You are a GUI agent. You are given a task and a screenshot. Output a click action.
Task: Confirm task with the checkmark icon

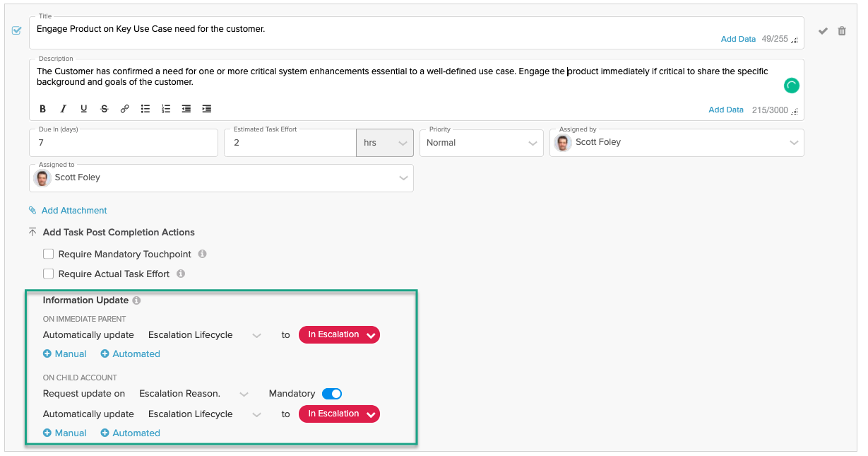tap(823, 31)
